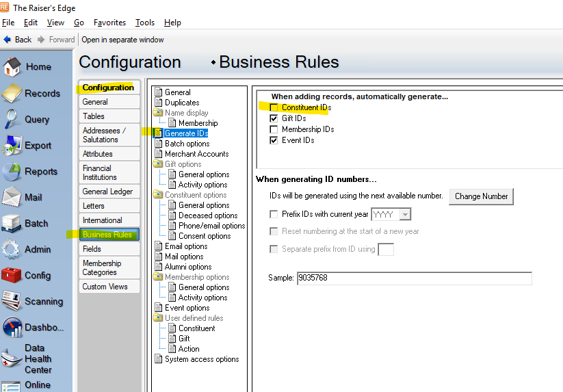Open the Reports pie chart icon
The image size is (563, 392).
pyautogui.click(x=12, y=172)
